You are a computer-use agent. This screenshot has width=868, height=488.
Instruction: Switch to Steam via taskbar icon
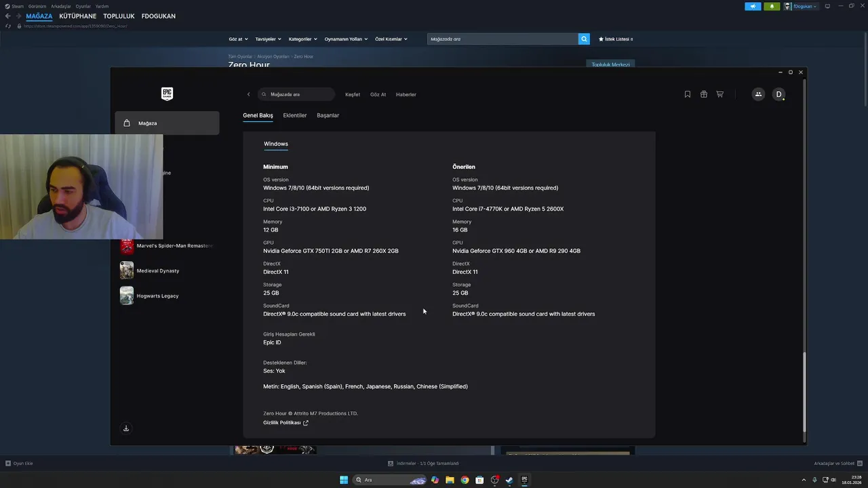click(x=509, y=480)
